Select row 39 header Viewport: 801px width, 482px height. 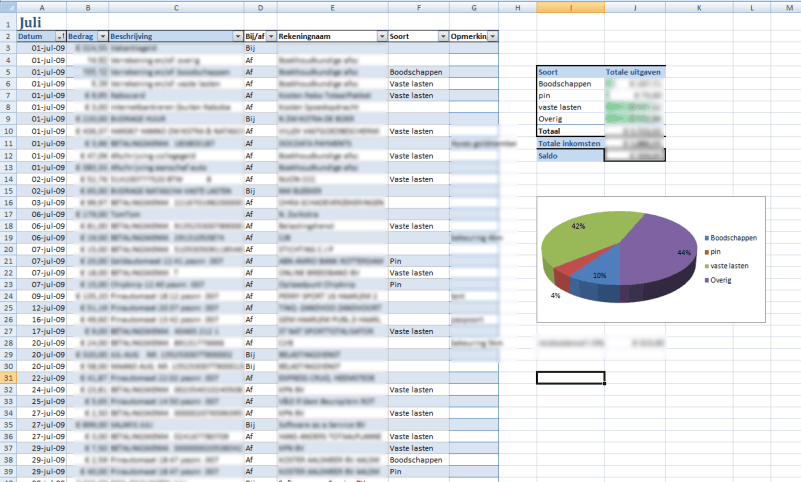(8, 471)
